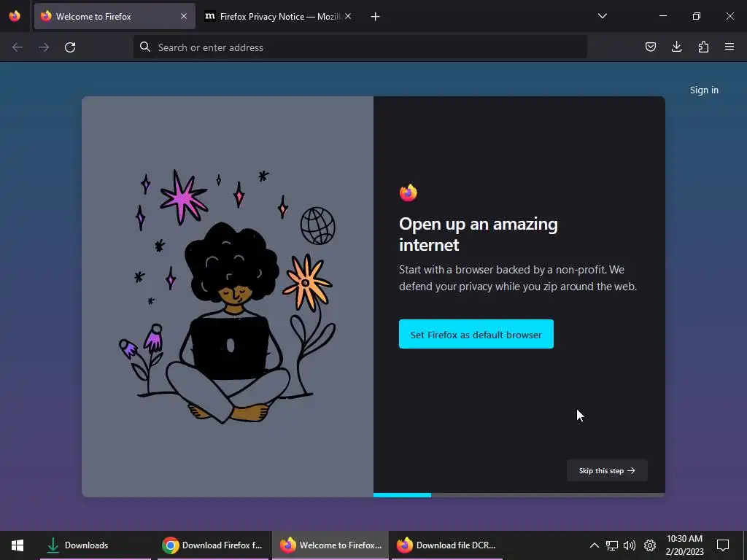The image size is (747, 560).
Task: Close the Firefox Privacy Notice tab
Action: (x=348, y=16)
